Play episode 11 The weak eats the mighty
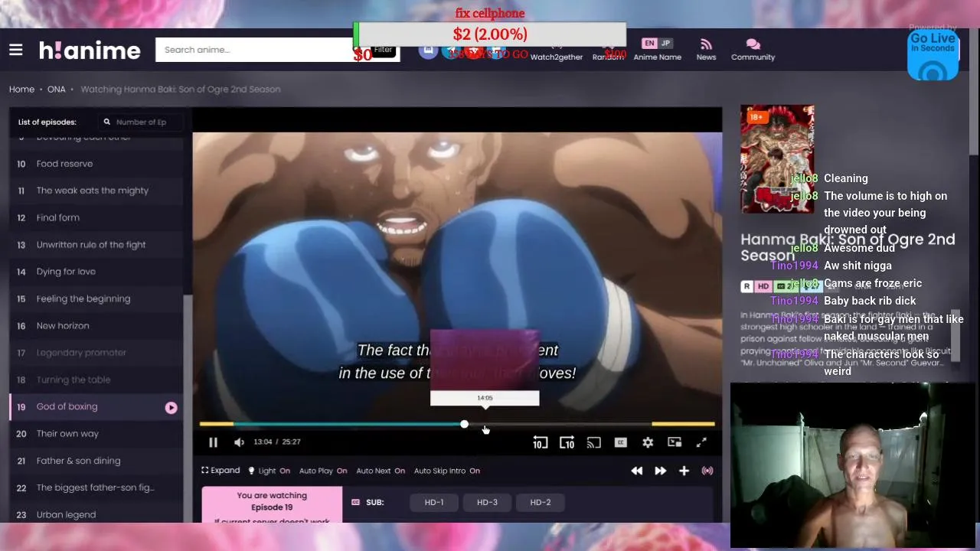The image size is (980, 551). pos(96,191)
